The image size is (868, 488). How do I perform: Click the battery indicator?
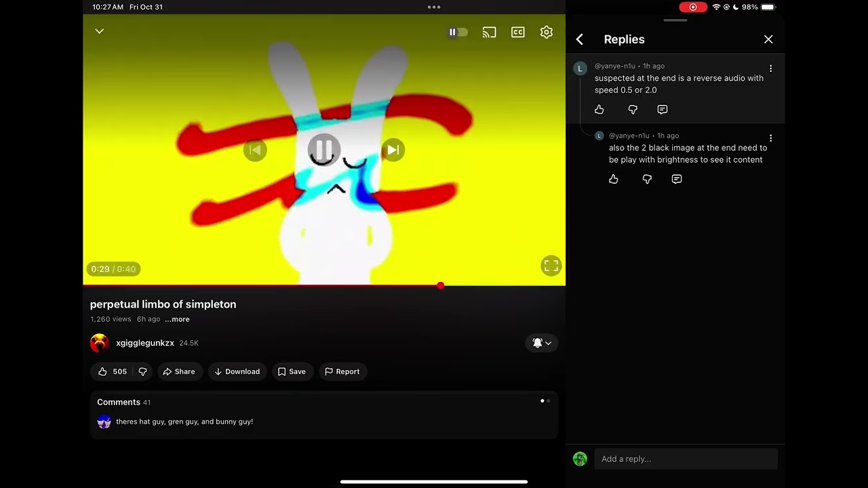point(768,7)
